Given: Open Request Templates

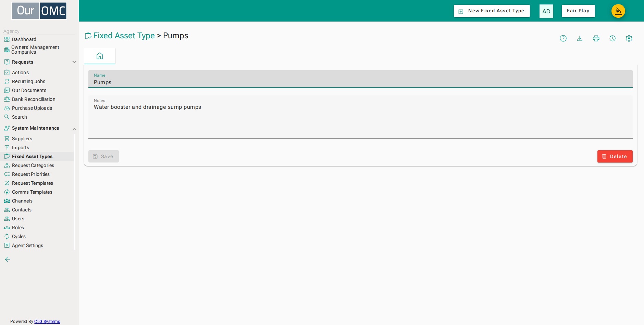Looking at the screenshot, I should pos(33,183).
